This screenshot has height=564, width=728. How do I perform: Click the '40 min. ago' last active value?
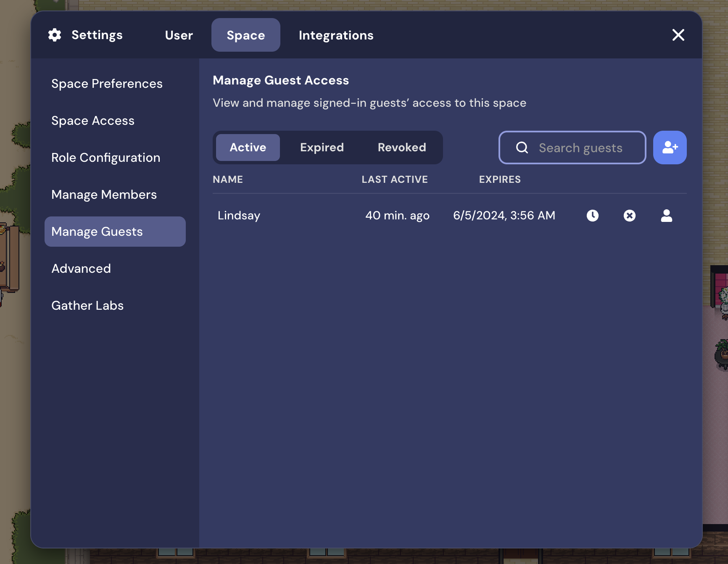397,216
